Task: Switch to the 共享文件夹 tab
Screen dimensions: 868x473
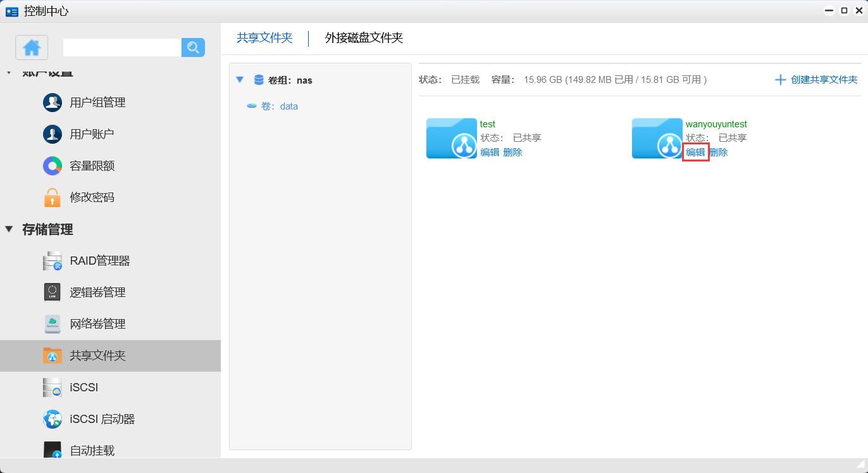Action: point(264,38)
